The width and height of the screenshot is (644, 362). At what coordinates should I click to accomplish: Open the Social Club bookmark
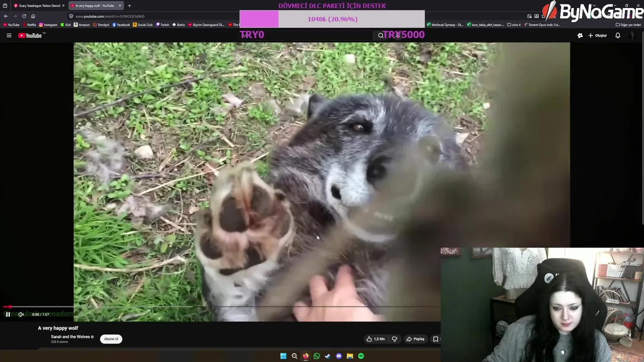click(143, 25)
